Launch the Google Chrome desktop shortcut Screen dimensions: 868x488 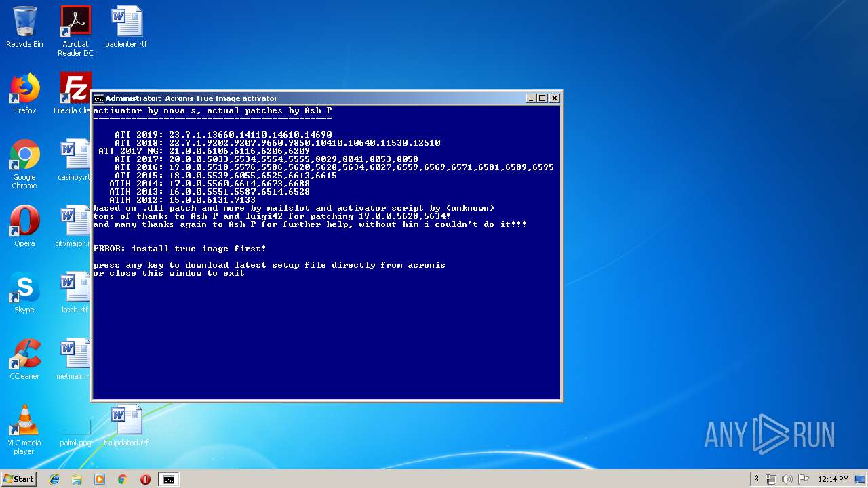24,164
